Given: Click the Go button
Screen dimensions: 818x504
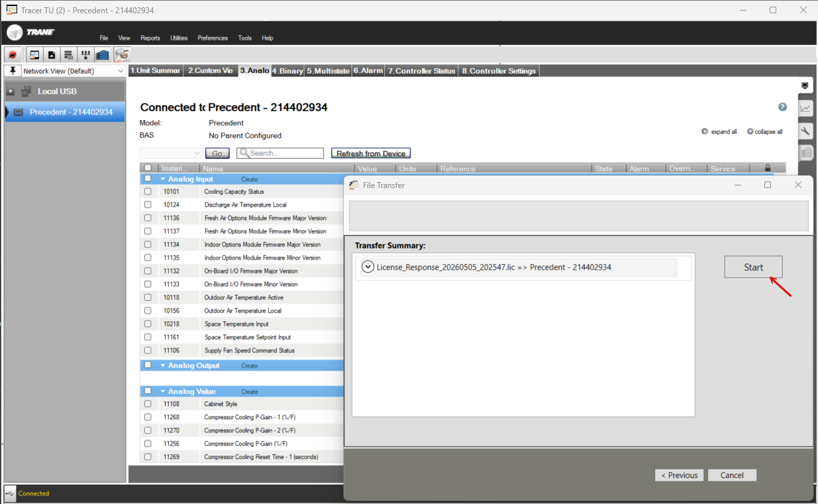Looking at the screenshot, I should [217, 153].
